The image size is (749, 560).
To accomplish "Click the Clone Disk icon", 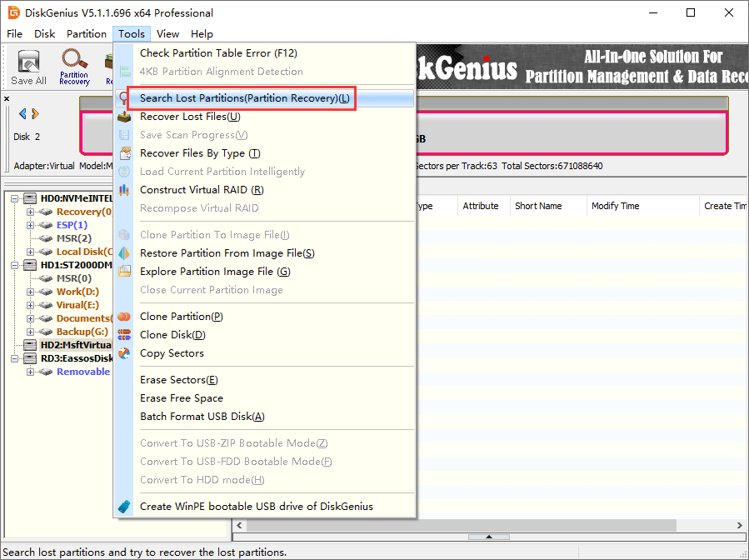I will tap(125, 335).
